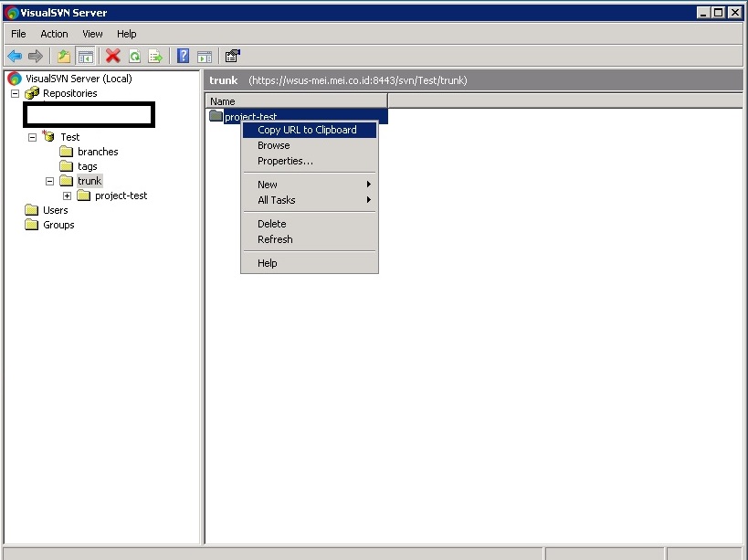Toggle the Show/Hide Console Tree icon
The height and width of the screenshot is (560, 748).
[85, 56]
